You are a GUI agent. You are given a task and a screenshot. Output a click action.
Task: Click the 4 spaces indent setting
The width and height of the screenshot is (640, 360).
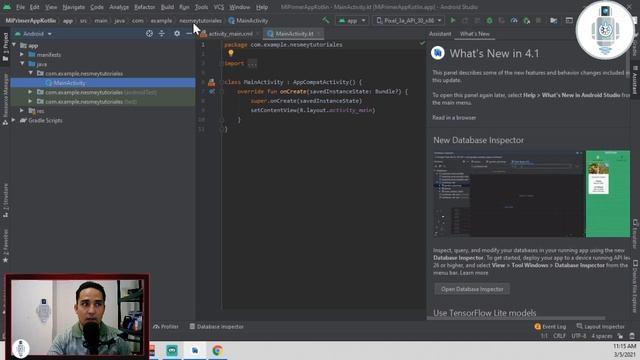click(602, 336)
